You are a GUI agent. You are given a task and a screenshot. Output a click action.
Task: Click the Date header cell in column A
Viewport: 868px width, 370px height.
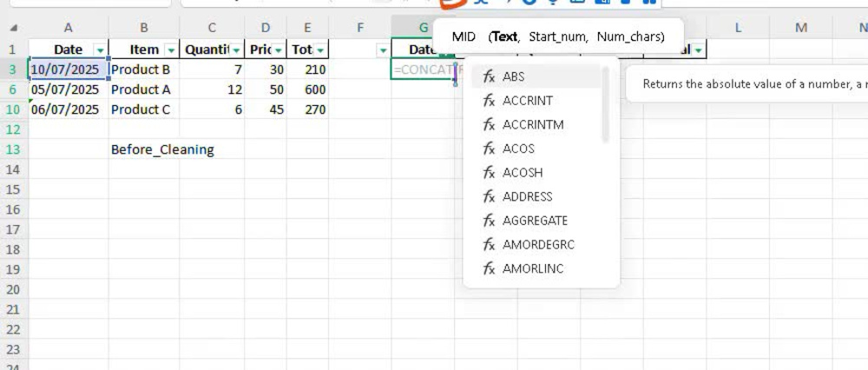[69, 50]
